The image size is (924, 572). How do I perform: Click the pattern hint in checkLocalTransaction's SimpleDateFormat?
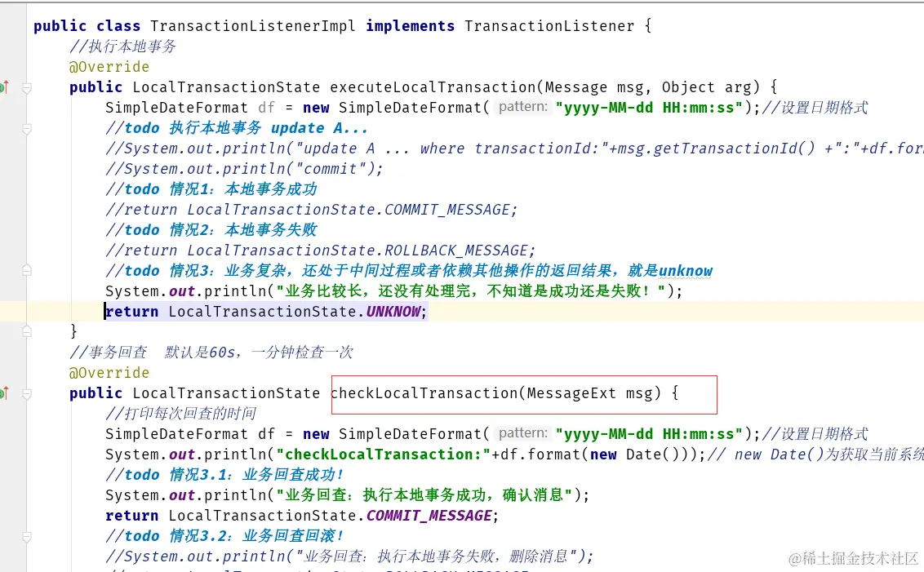click(x=522, y=433)
